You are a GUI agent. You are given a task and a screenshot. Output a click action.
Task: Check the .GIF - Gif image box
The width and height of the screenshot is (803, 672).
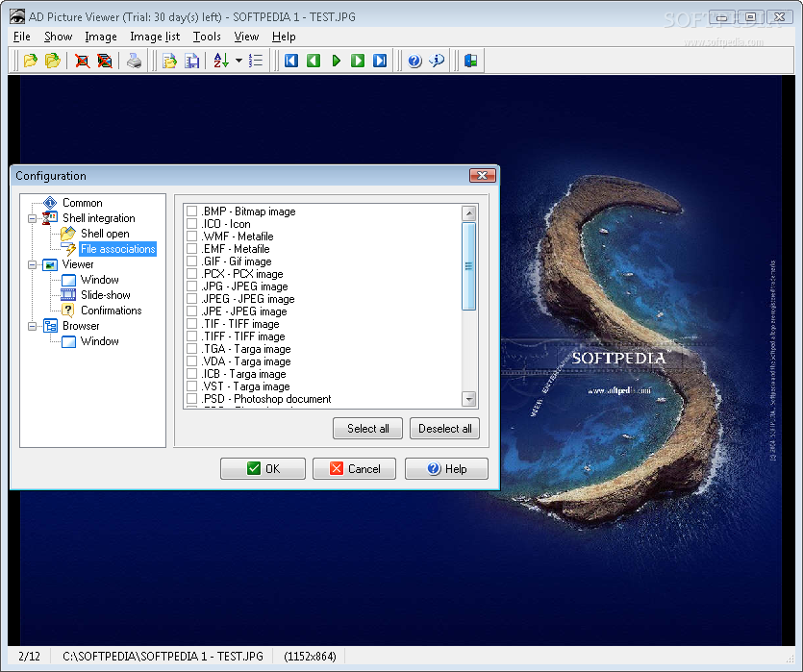(192, 261)
